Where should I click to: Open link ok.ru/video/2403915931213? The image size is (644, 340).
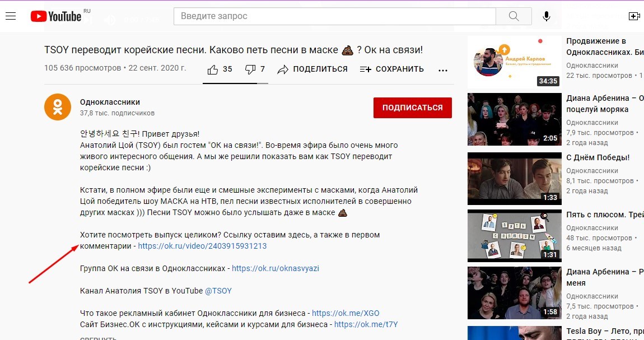[202, 246]
